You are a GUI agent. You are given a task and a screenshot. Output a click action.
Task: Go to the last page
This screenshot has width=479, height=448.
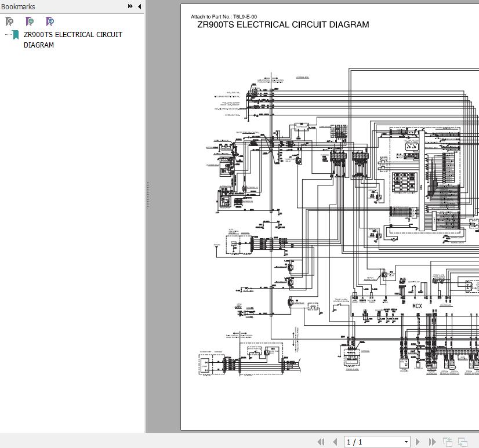(432, 442)
